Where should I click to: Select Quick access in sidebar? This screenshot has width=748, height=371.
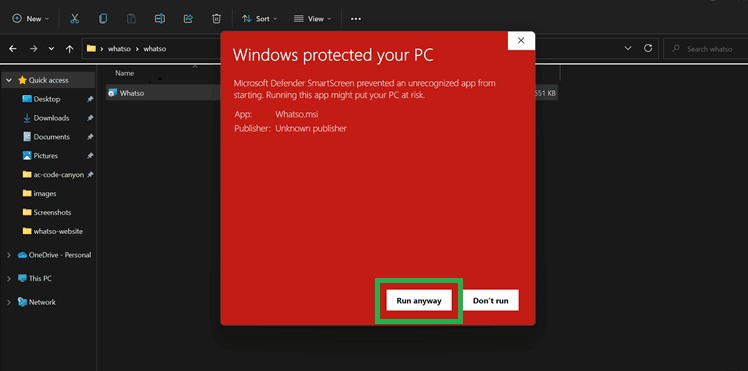click(48, 80)
